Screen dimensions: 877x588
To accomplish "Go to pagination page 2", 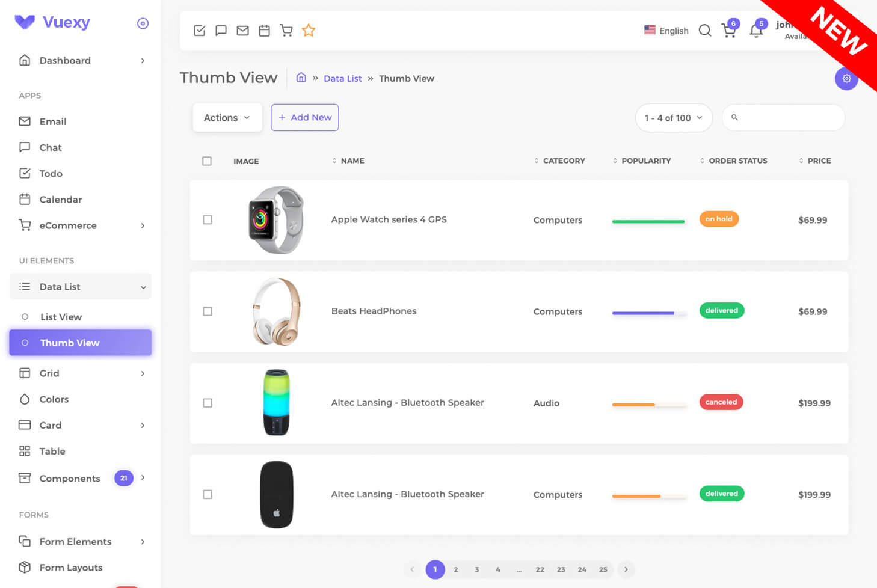I will point(456,569).
